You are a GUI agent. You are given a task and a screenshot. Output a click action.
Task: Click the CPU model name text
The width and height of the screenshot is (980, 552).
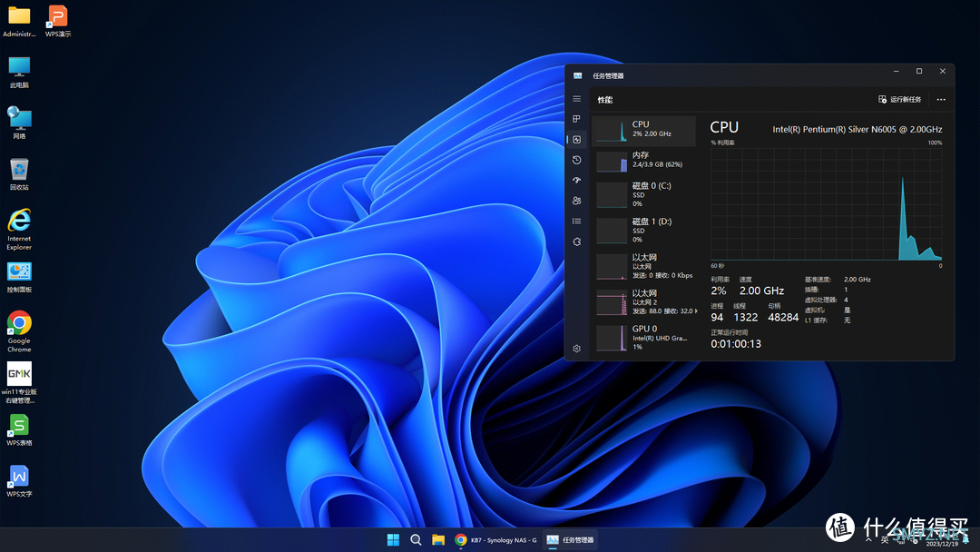(857, 130)
